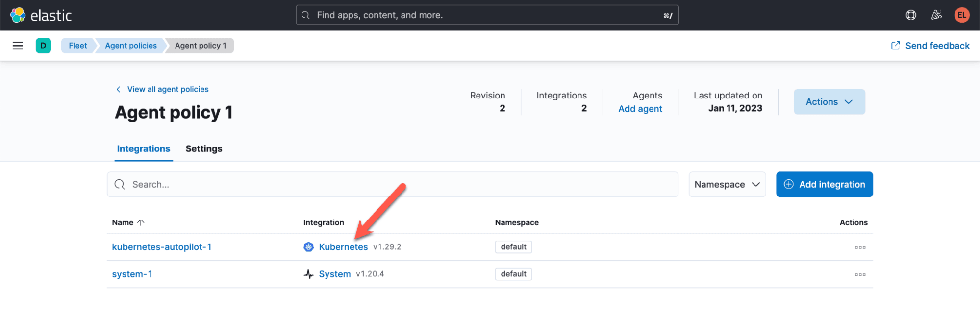Click the Kubernetes integration icon
This screenshot has width=980, height=318.
(x=308, y=247)
